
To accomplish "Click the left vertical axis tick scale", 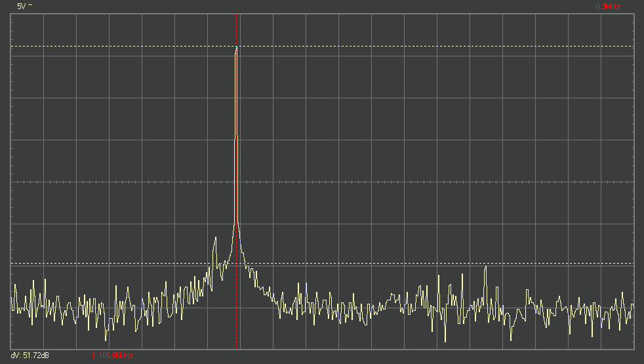I will pyautogui.click(x=12, y=182).
